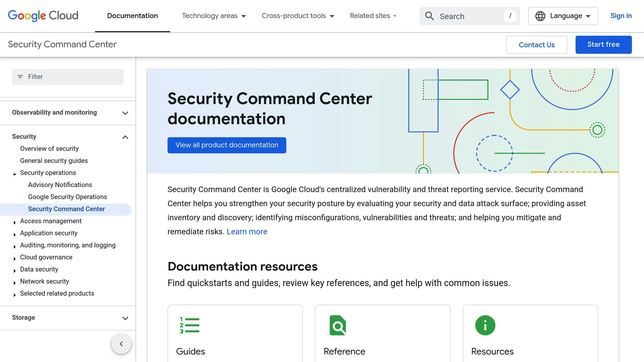Select Security Command Center in sidebar
Viewport: 644px width, 362px height.
pos(66,209)
